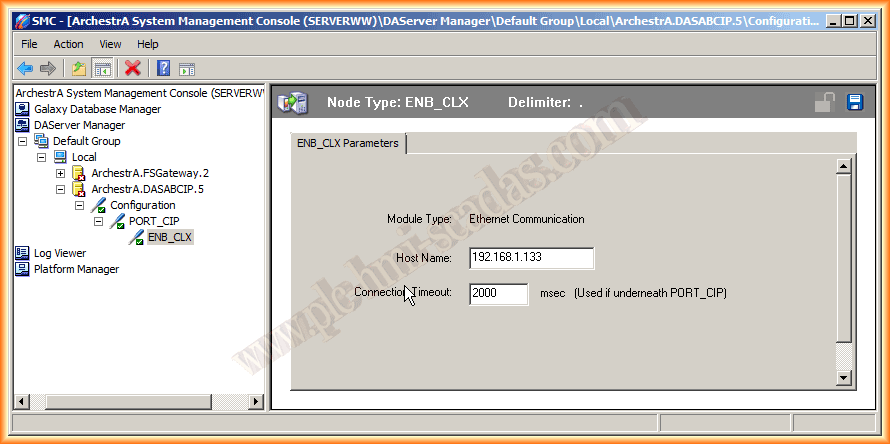Select Log Viewer in the tree
The width and height of the screenshot is (890, 444).
[59, 253]
